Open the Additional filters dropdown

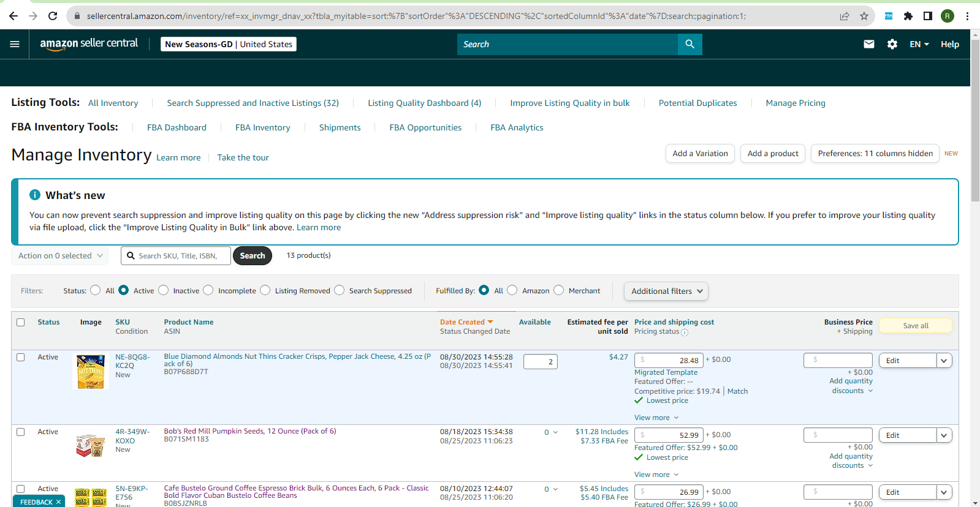coord(666,291)
